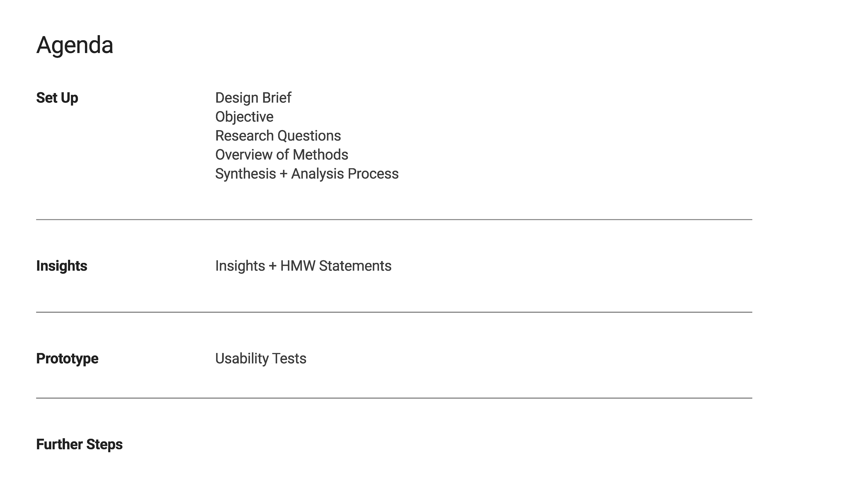This screenshot has width=868, height=488.
Task: Select the Prototype section heading
Action: pos(67,358)
